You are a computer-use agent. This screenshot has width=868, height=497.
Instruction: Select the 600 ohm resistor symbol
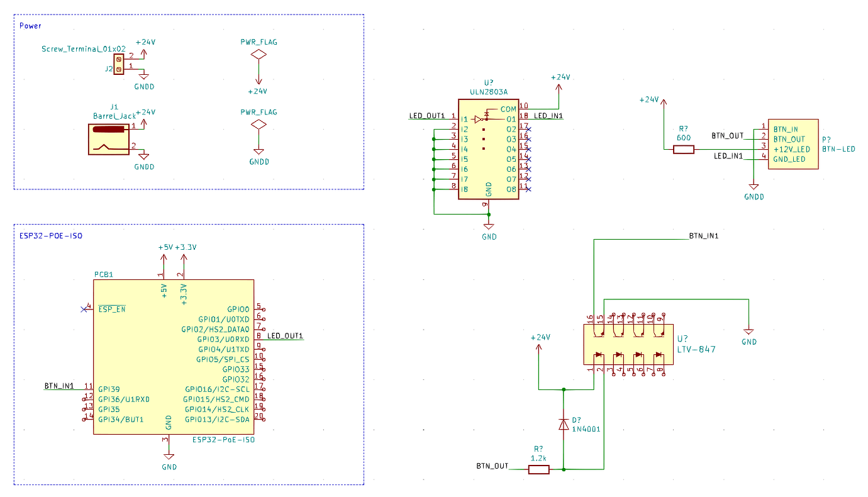684,149
